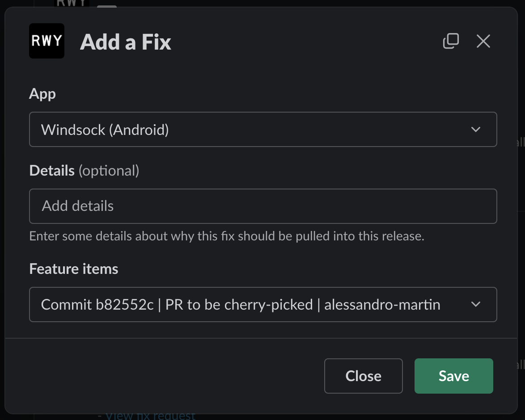Save the fix
This screenshot has height=420, width=525.
pyautogui.click(x=453, y=376)
